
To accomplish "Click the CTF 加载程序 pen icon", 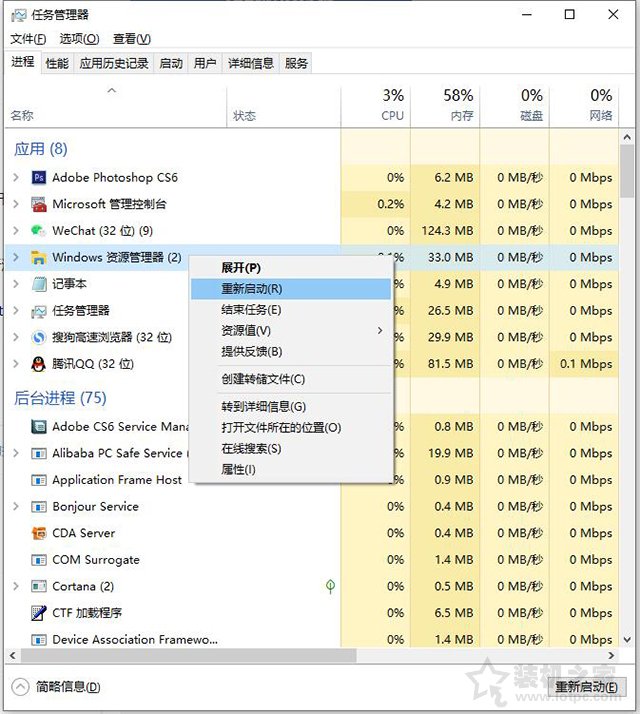I will click(x=39, y=613).
